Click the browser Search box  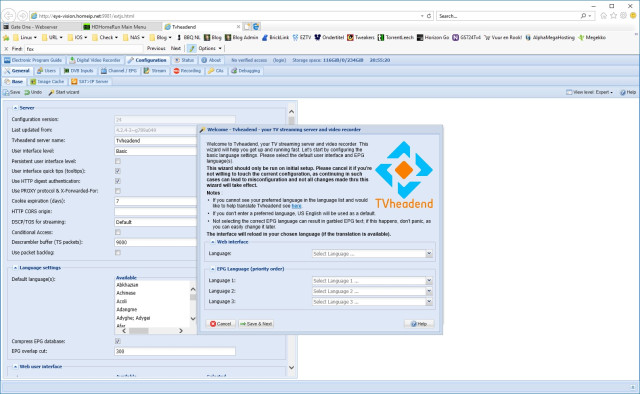click(508, 16)
